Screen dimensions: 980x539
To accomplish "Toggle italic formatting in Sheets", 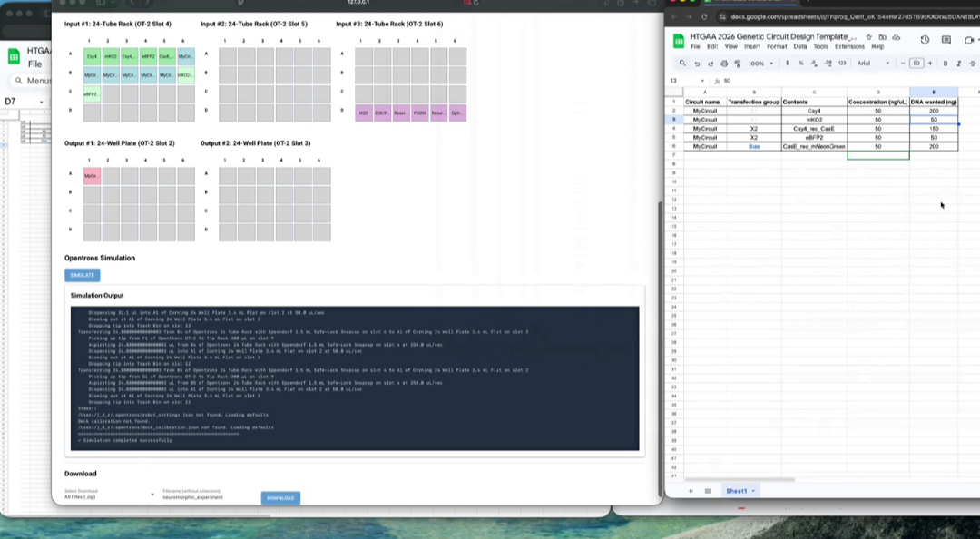I will [x=959, y=64].
